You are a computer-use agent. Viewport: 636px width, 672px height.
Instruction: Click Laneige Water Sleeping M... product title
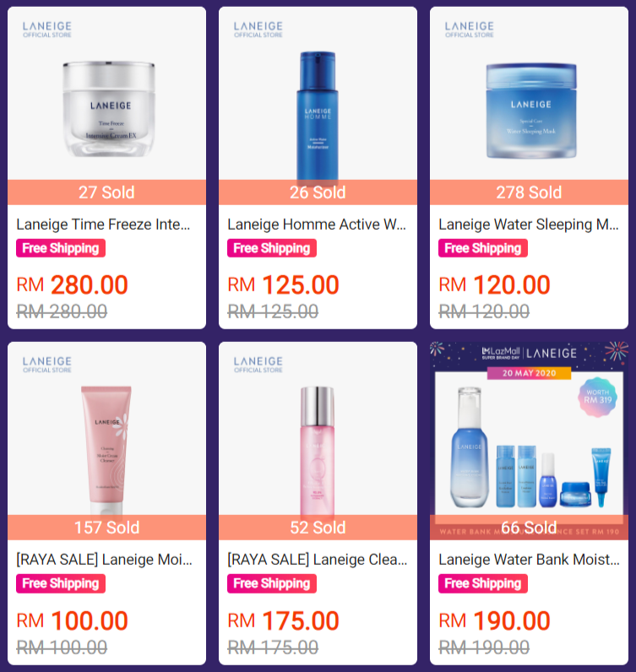[x=529, y=225]
